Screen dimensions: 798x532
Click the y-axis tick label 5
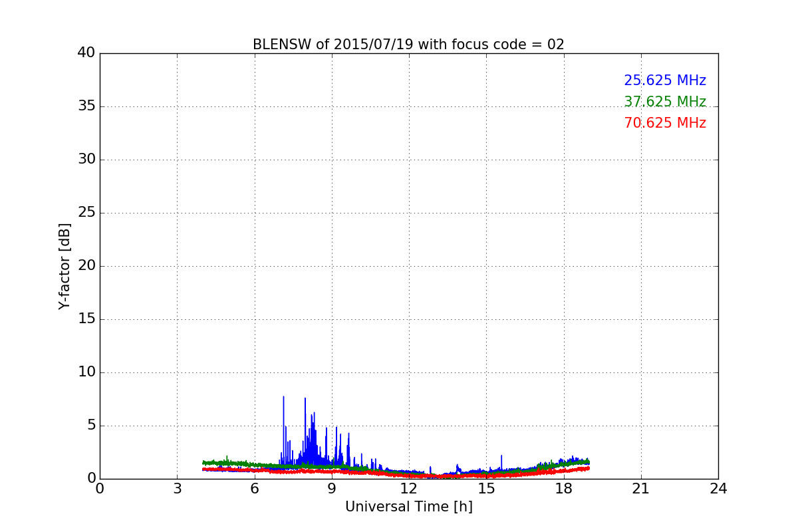coord(91,426)
